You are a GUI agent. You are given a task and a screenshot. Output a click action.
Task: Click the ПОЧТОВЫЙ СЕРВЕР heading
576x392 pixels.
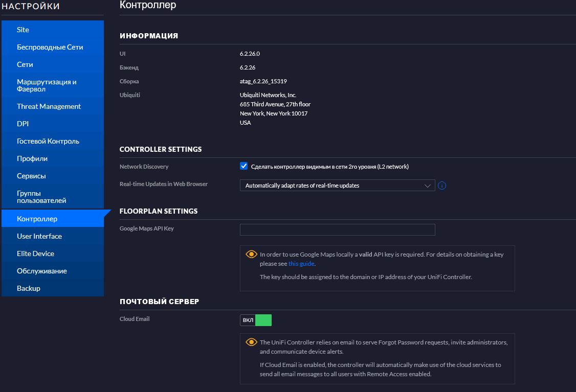click(159, 302)
